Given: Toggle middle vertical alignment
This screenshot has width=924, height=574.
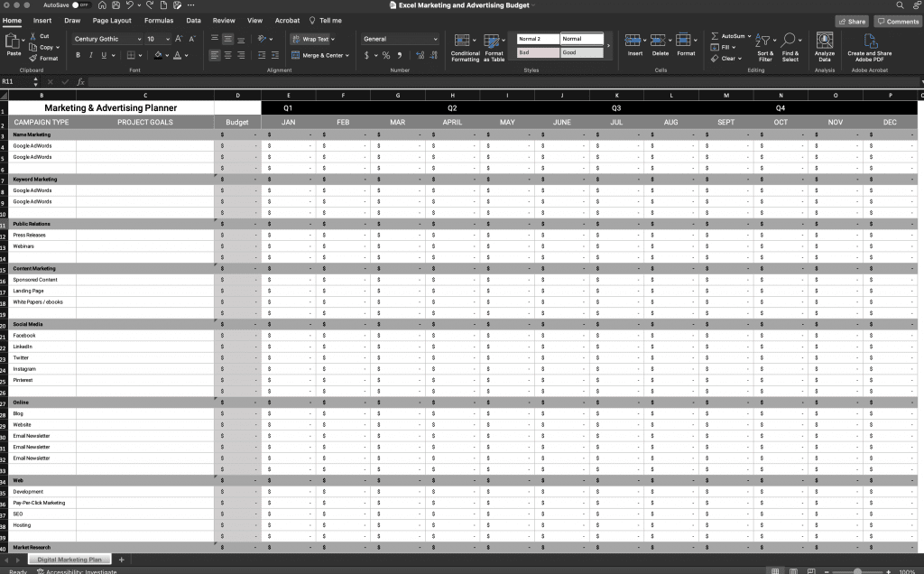Looking at the screenshot, I should click(x=227, y=39).
